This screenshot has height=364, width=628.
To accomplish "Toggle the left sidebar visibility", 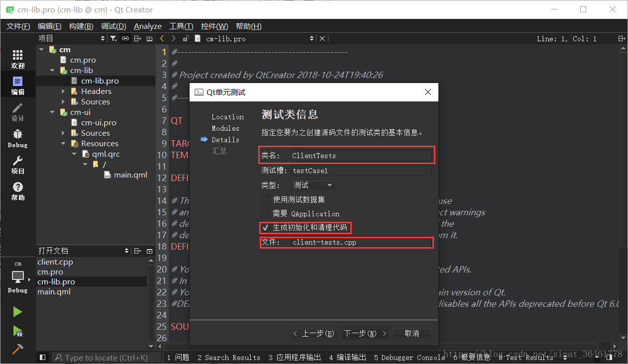I will [42, 357].
